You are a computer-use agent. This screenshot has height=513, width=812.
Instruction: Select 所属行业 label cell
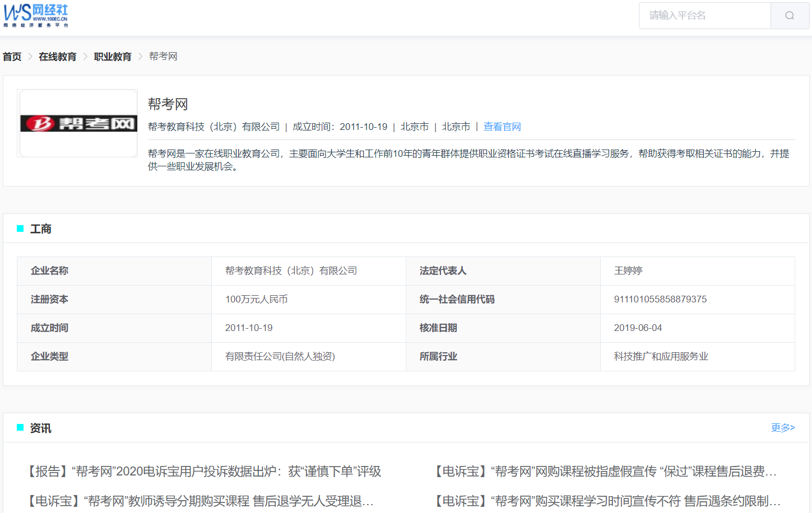(x=503, y=357)
